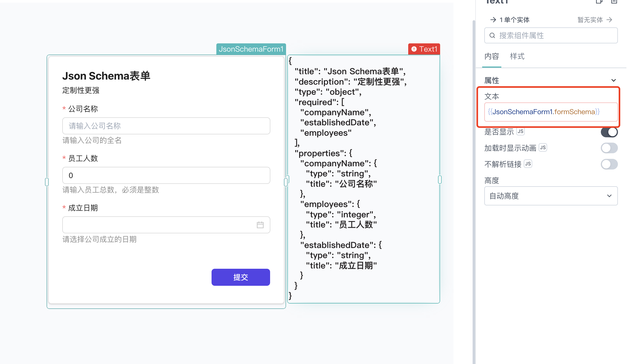The image size is (628, 364).
Task: Click the 提交 submit button
Action: (x=241, y=277)
